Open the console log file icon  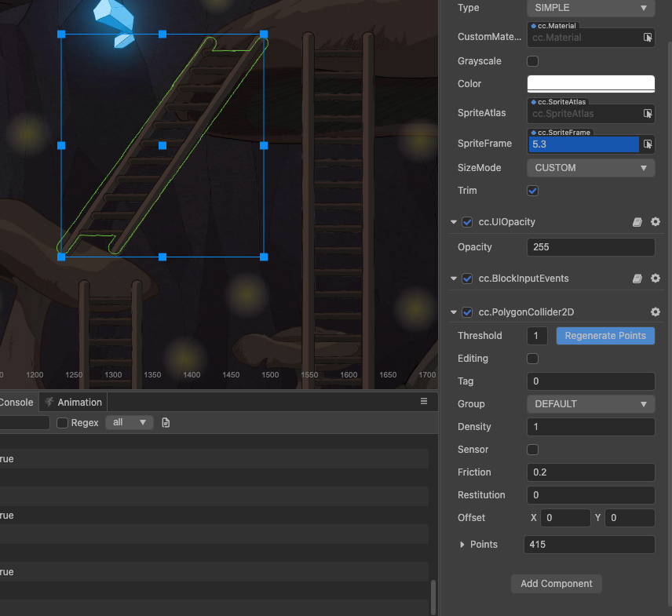tap(166, 423)
